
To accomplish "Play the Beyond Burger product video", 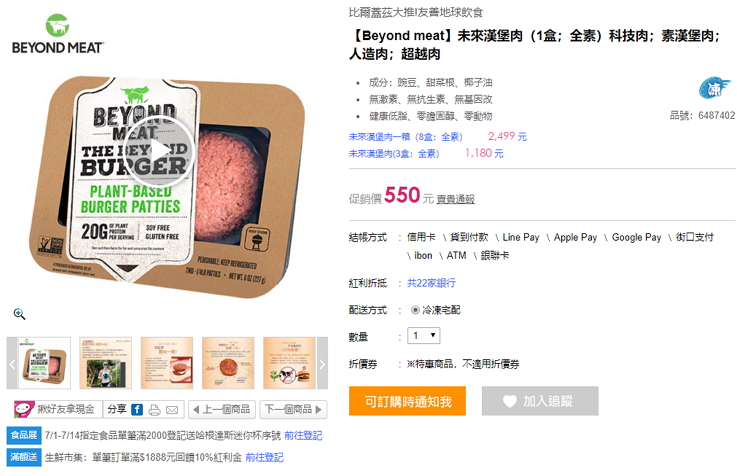I will coord(160,150).
